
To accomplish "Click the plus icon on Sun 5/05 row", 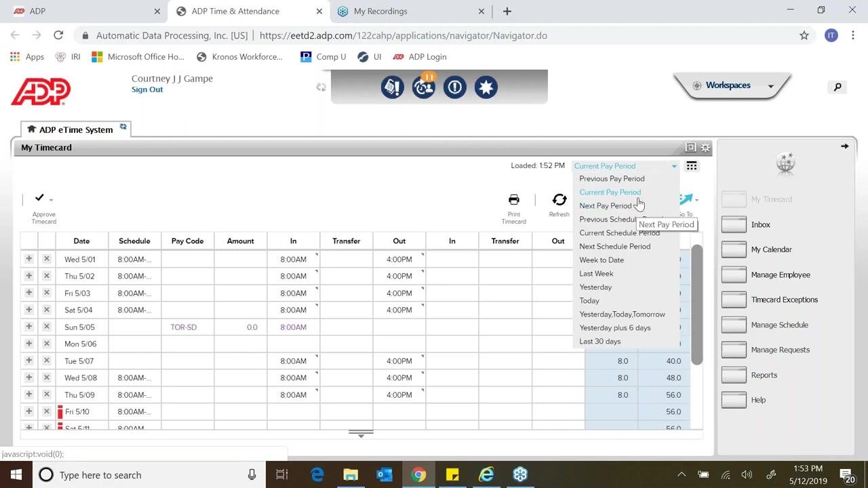I will coord(28,327).
